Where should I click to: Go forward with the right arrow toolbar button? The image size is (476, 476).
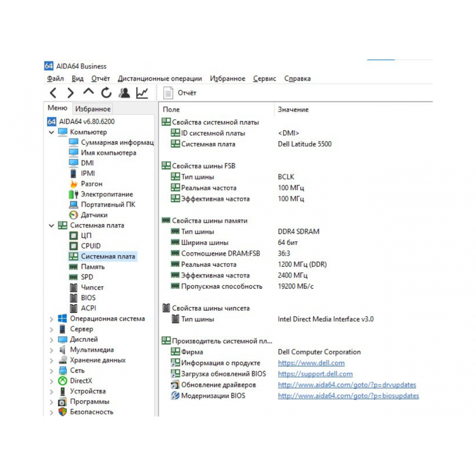point(70,93)
